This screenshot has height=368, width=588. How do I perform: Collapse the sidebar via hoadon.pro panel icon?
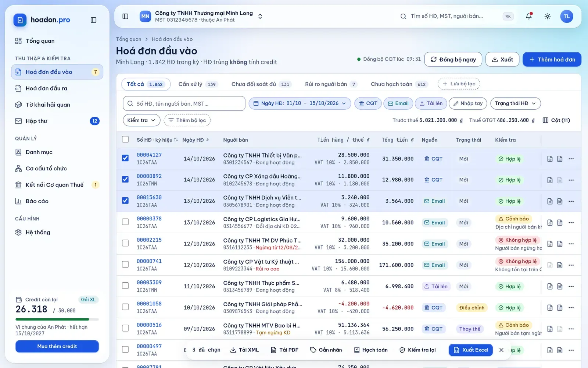[x=93, y=20]
